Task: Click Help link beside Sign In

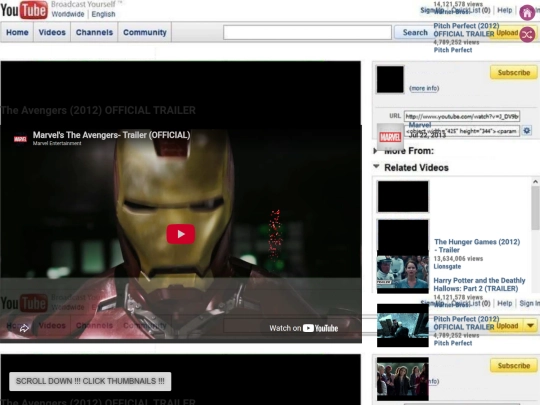Action: (x=505, y=303)
